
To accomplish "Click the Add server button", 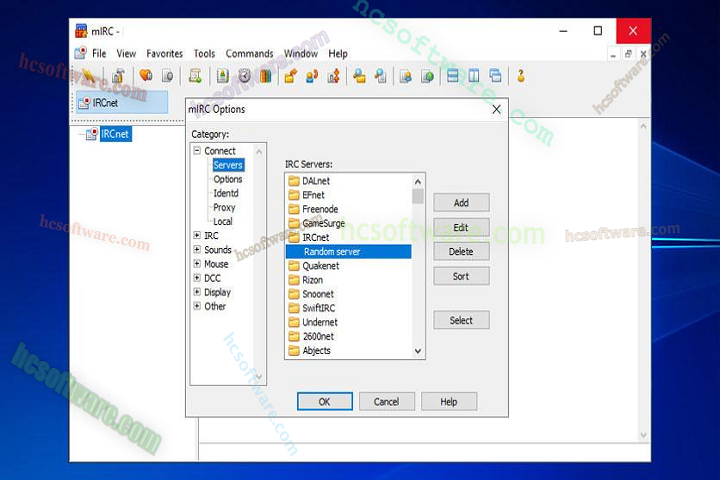I will pos(461,203).
